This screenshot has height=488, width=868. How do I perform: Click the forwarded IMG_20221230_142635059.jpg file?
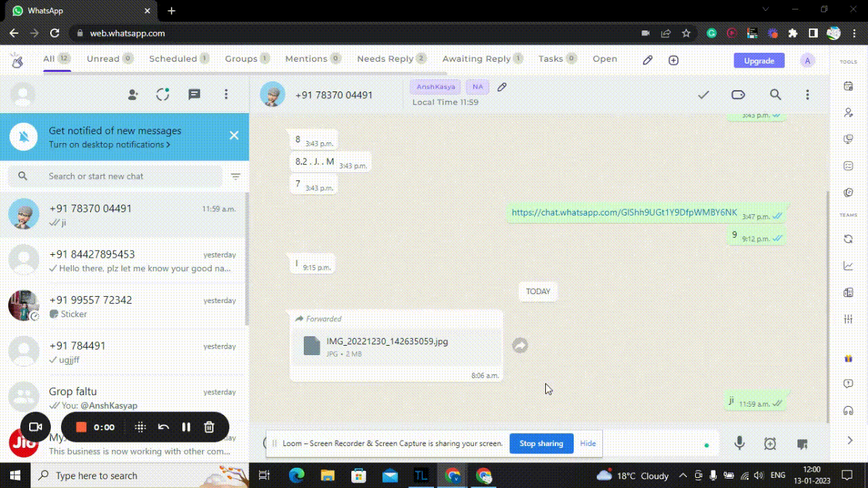pos(397,346)
